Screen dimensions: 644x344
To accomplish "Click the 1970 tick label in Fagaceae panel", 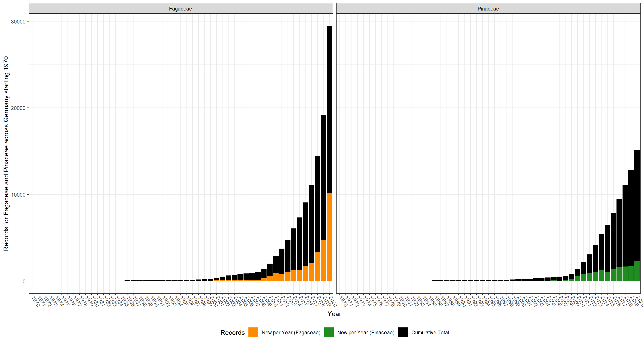I will coord(36,301).
